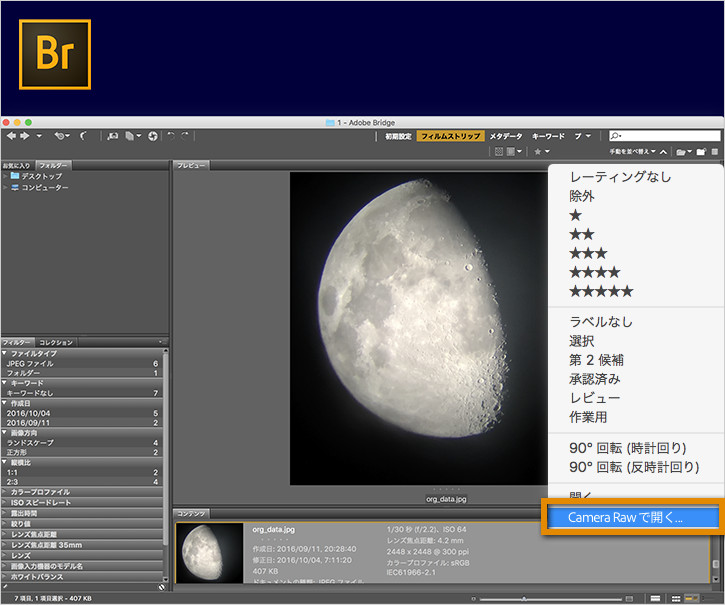725x605 pixels.
Task: Open the recent files clock dropdown
Action: (61, 136)
